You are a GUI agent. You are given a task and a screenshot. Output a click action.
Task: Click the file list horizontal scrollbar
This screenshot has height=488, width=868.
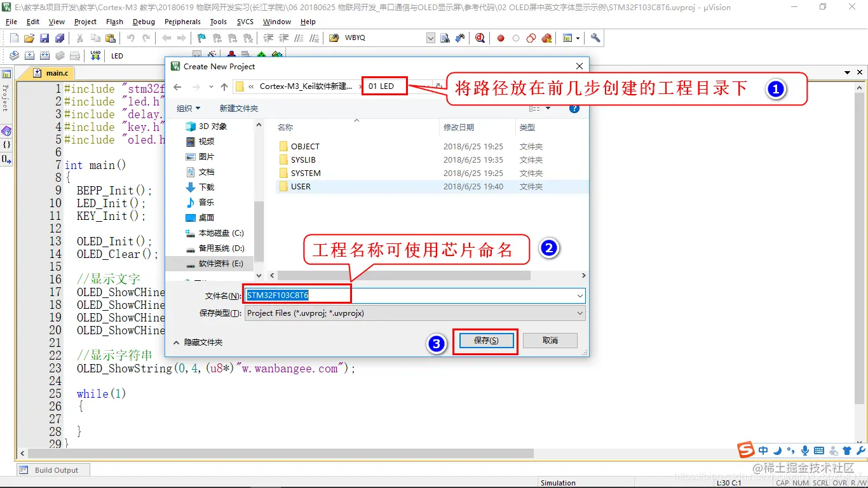pos(404,276)
